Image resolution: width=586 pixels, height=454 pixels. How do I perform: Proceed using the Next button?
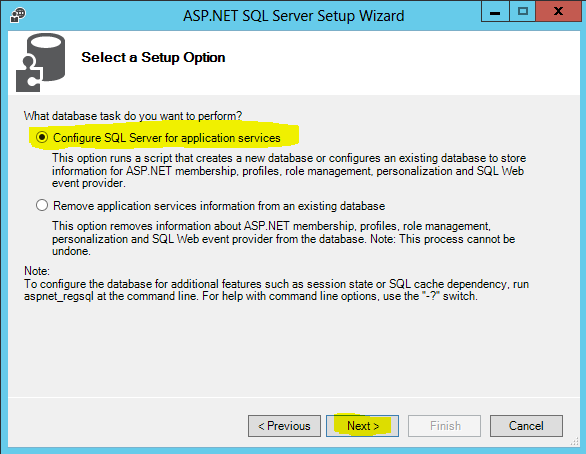pos(363,426)
